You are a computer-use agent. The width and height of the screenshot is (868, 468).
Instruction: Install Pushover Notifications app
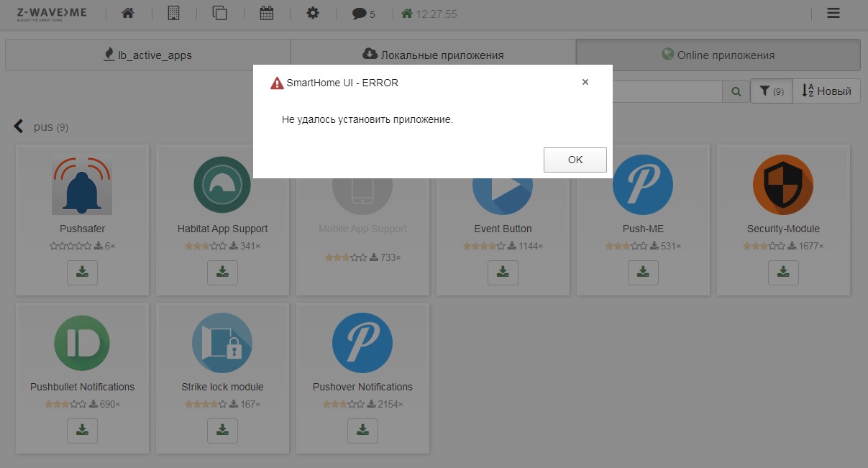pos(362,431)
